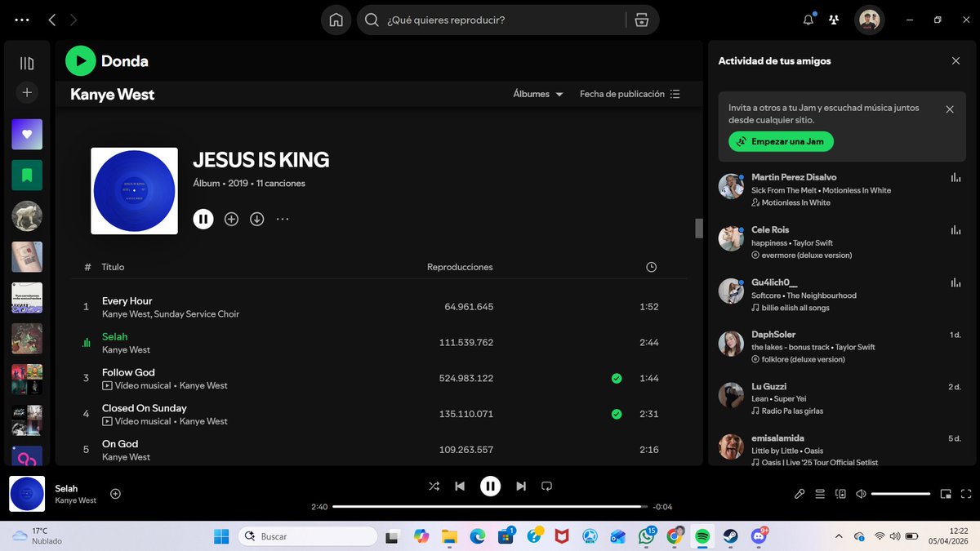
Task: Open the play queue icon
Action: pyautogui.click(x=820, y=494)
